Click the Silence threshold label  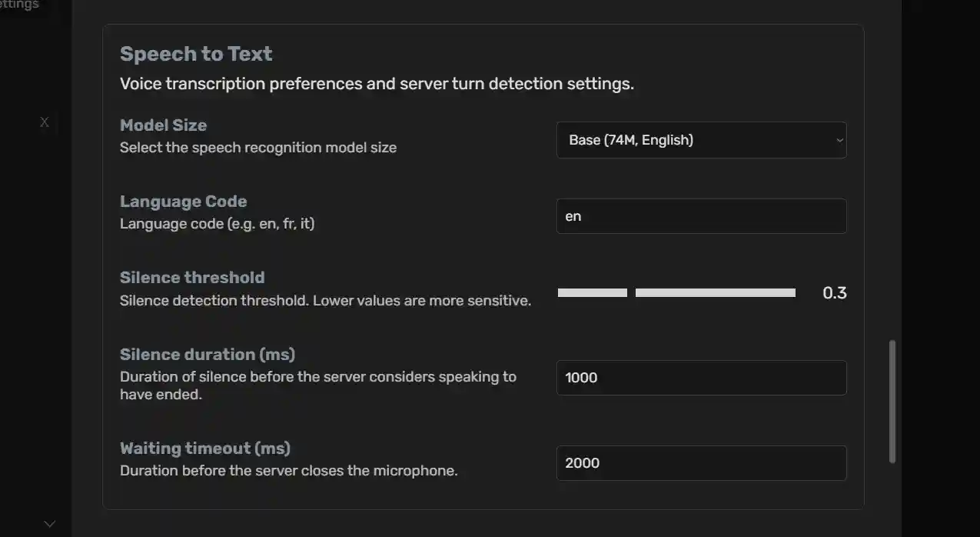click(192, 277)
